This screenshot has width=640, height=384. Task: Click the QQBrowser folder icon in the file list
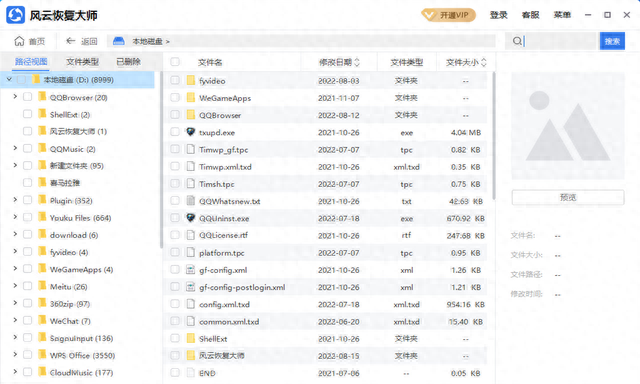click(191, 115)
